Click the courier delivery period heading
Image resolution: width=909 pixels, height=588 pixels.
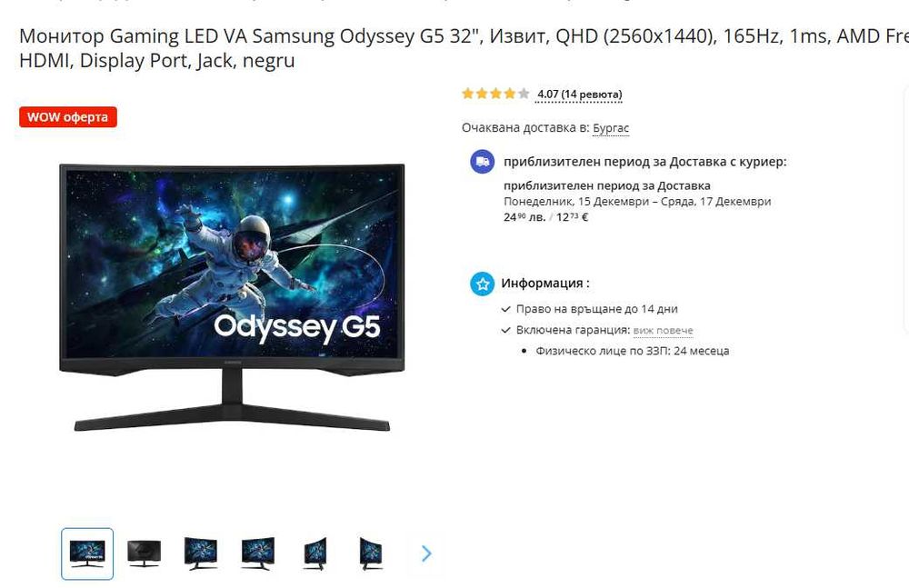644,162
